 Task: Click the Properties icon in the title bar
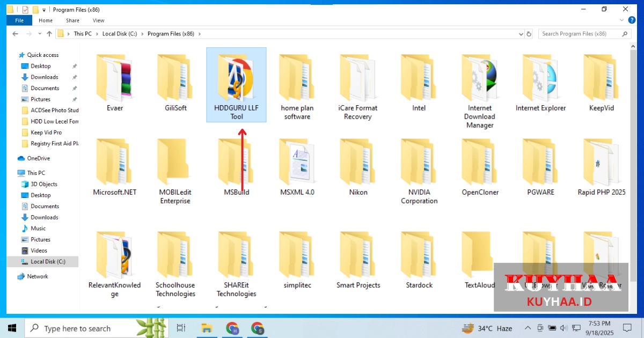click(25, 10)
